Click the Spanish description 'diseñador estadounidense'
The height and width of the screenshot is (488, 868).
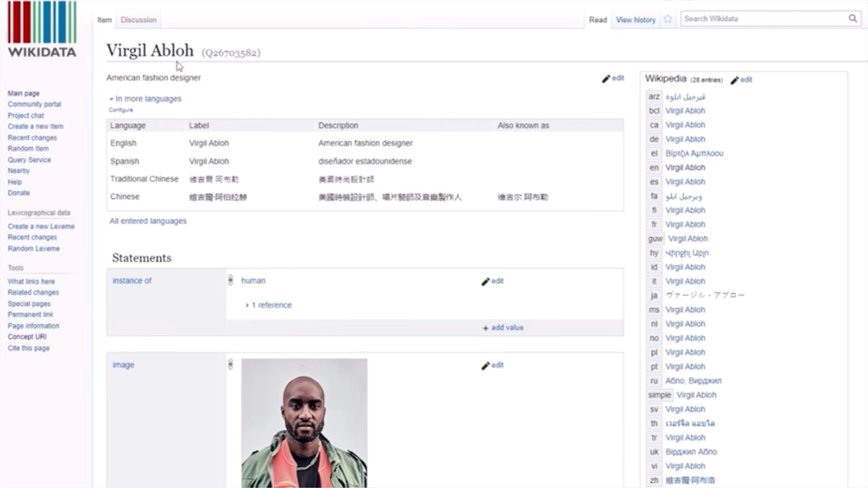(365, 161)
